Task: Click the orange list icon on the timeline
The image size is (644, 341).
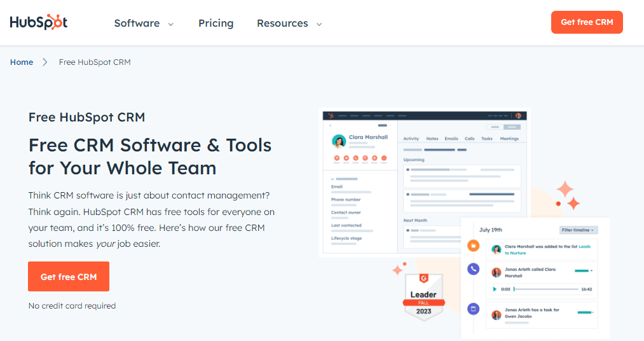Action: (x=473, y=246)
